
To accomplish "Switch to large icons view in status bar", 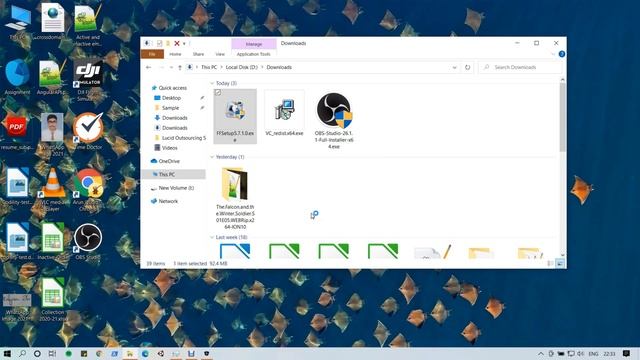I will coord(560,264).
